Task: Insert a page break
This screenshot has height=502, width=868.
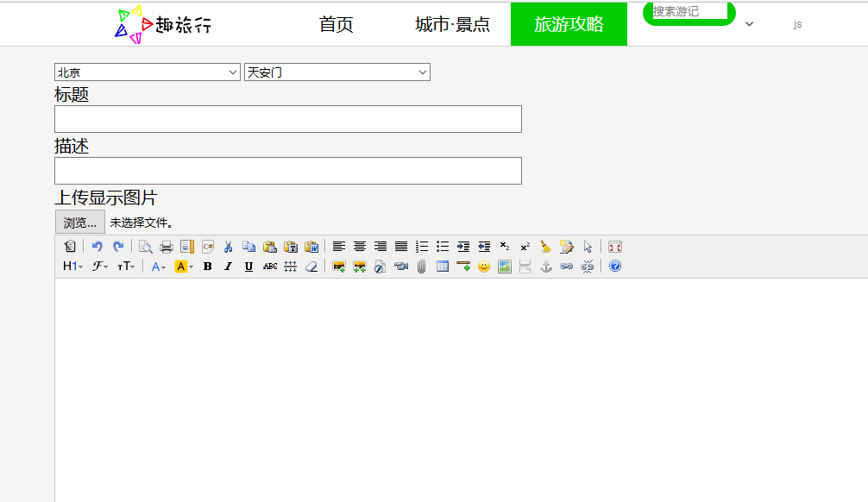Action: (525, 267)
